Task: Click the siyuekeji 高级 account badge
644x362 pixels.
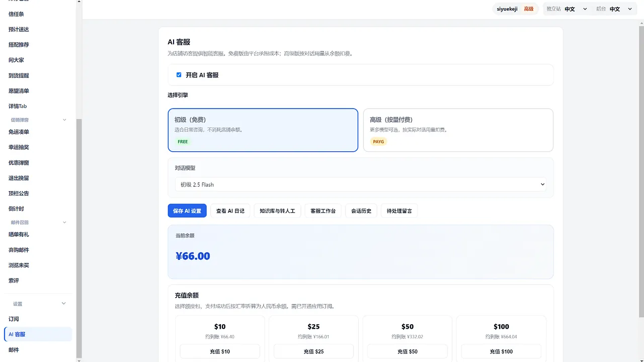Action: (515, 9)
